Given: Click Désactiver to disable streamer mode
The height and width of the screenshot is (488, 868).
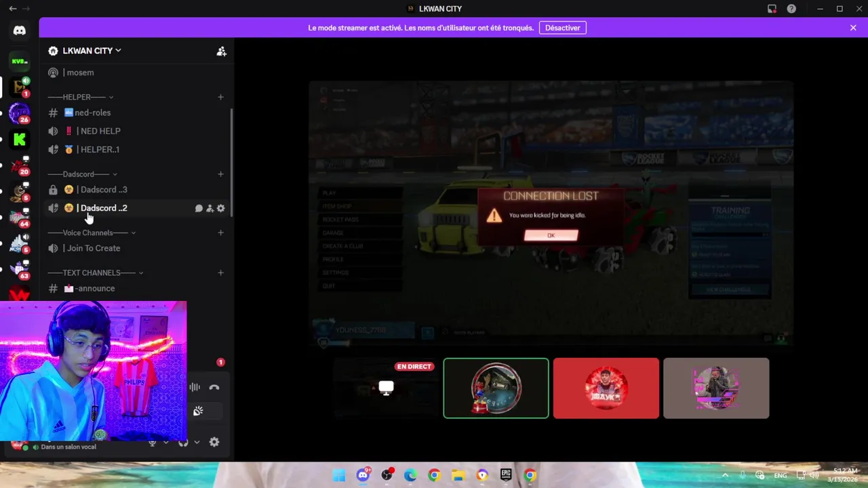Looking at the screenshot, I should coord(563,28).
